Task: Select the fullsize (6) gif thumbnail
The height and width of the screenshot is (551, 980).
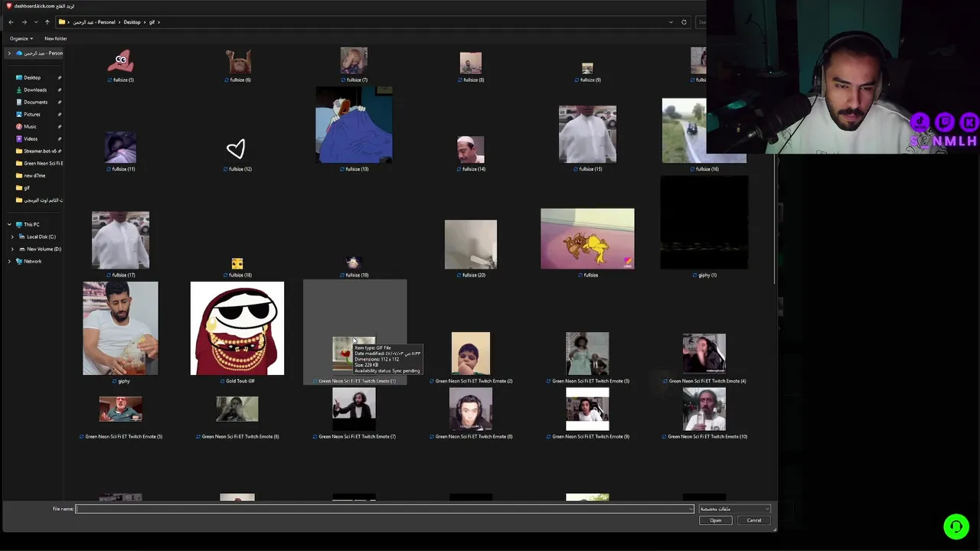Action: pos(237,62)
